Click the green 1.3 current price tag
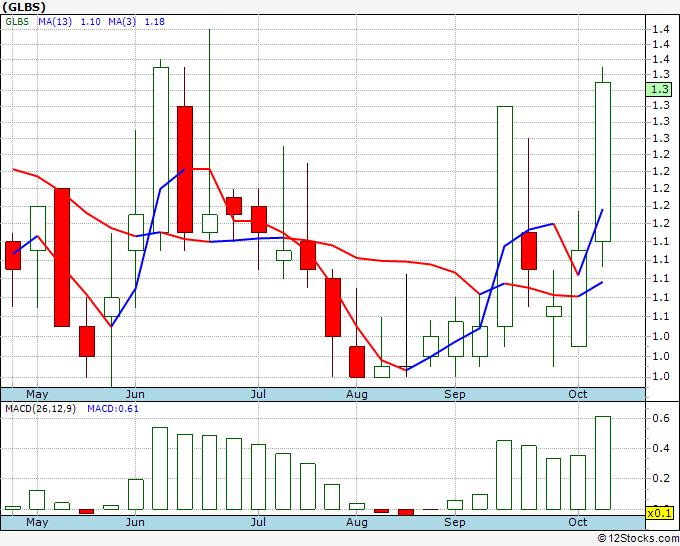The height and width of the screenshot is (546, 680). click(x=659, y=89)
